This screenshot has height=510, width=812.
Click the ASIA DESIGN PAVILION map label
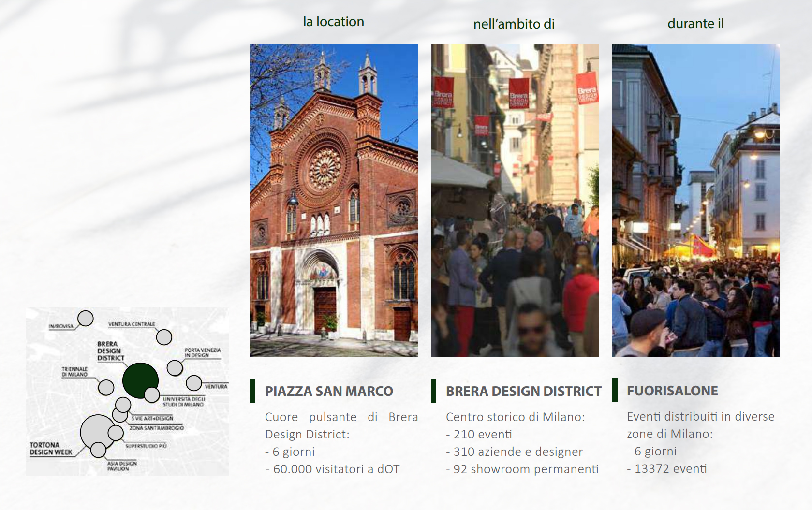coord(122,466)
